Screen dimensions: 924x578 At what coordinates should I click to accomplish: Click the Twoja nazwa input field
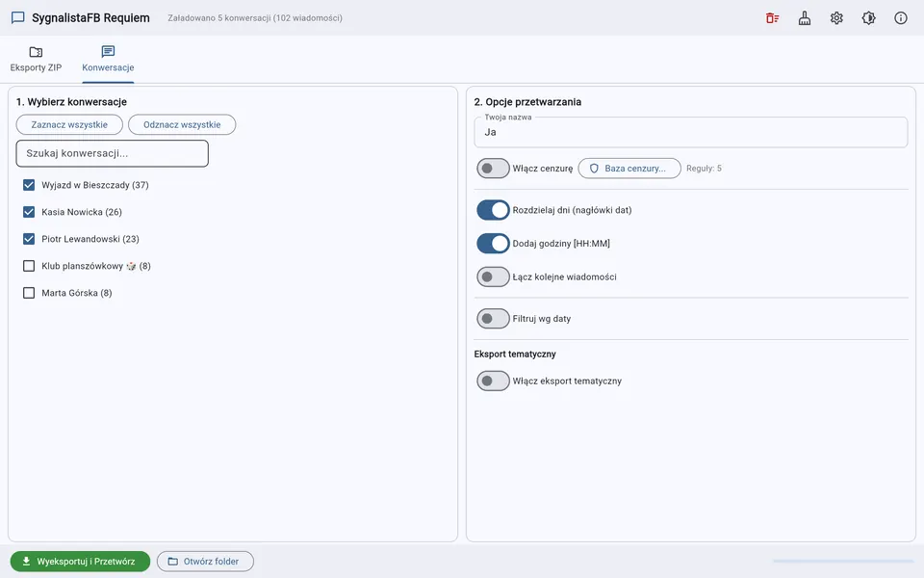[691, 132]
